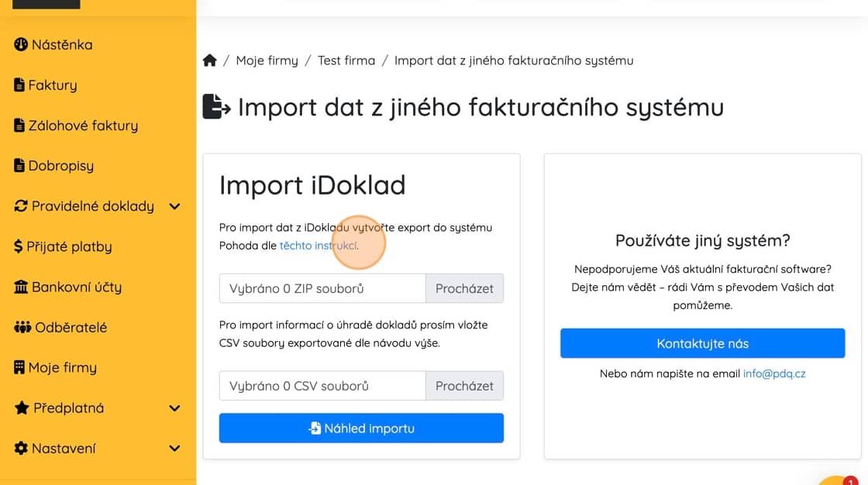Expand the Nastavení submenu arrow

click(174, 448)
